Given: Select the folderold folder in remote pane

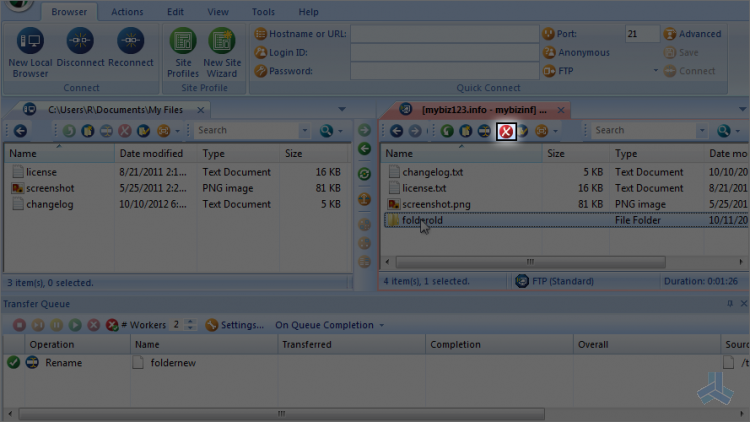Looking at the screenshot, I should click(566, 220).
